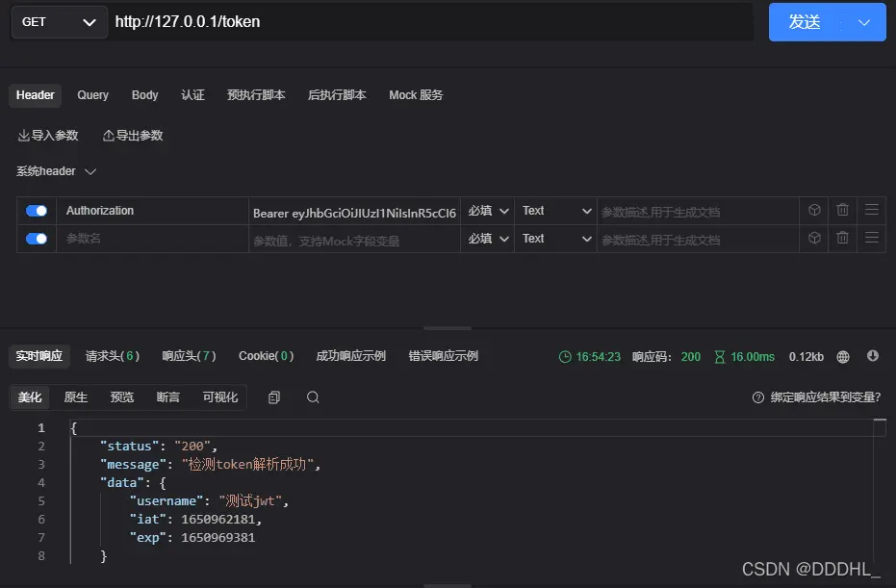Click the download icon at the response bar's right end

point(872,356)
